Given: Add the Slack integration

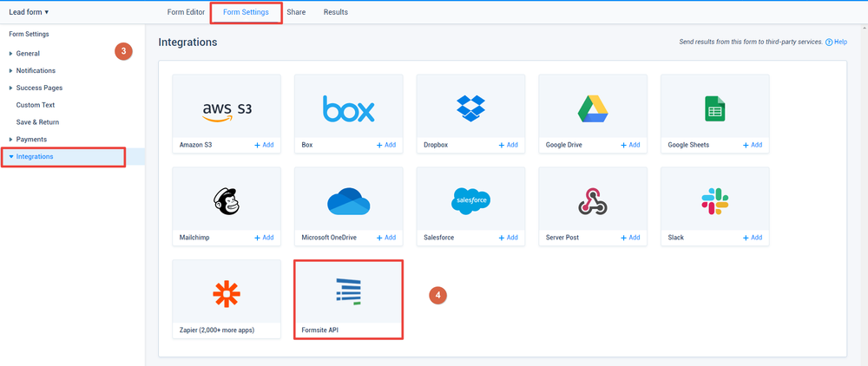Looking at the screenshot, I should coord(753,238).
